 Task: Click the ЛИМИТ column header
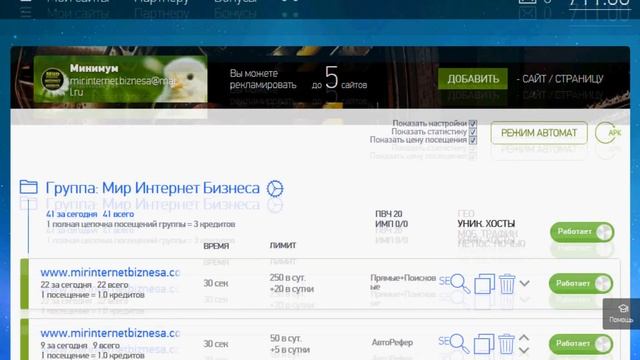(x=282, y=245)
